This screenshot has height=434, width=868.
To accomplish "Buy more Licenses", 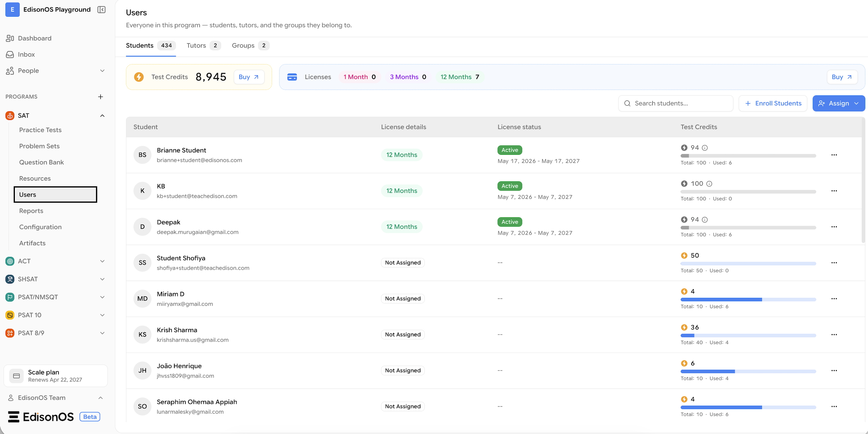I will click(842, 77).
